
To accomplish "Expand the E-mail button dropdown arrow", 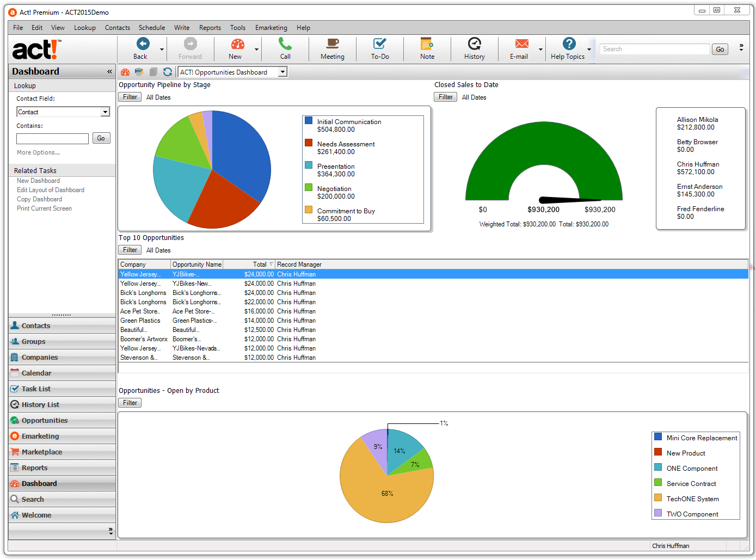I will point(540,50).
